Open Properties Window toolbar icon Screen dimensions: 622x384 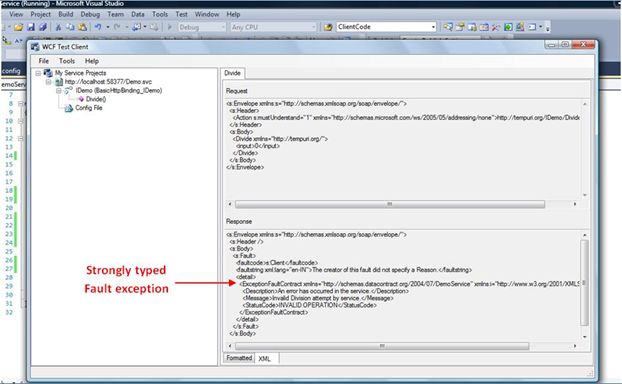coord(460,27)
